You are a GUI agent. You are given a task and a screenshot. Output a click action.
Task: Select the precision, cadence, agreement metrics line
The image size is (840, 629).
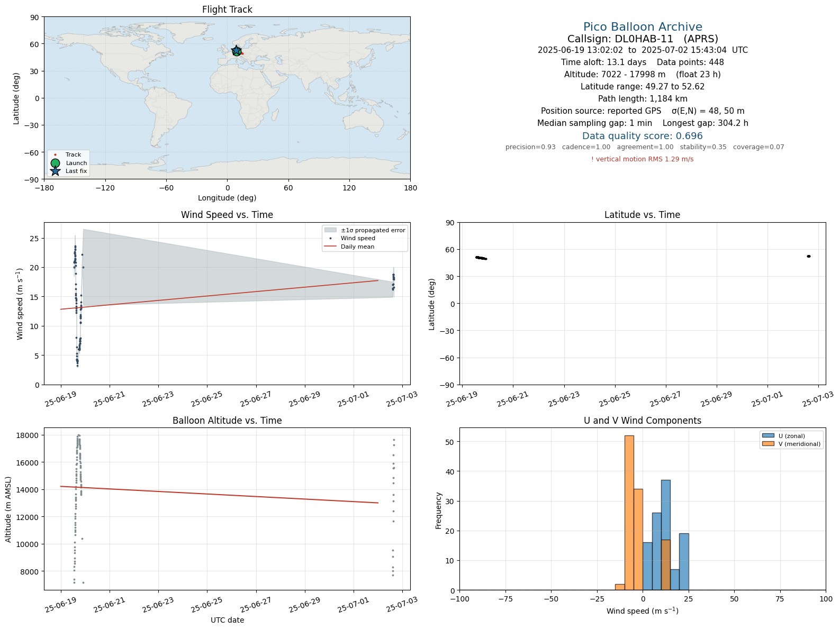[x=645, y=147]
